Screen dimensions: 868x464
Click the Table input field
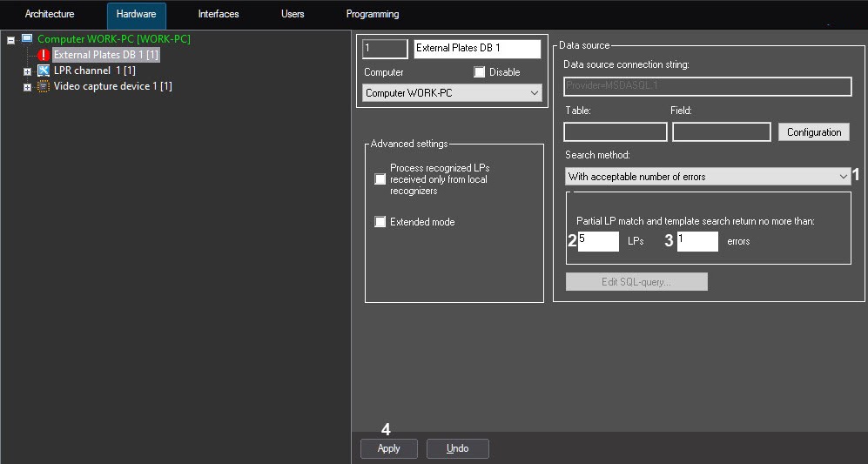[x=615, y=132]
